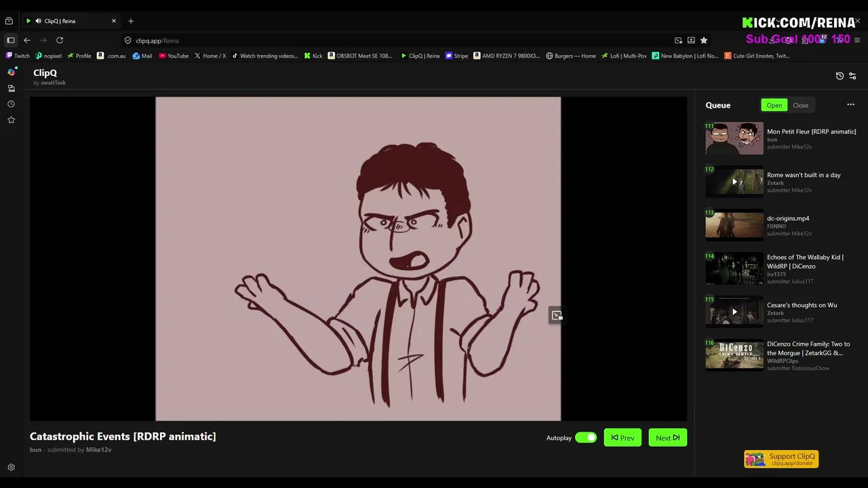Viewport: 868px width, 488px height.
Task: Open the AMD RYZEN 7 9800X3 bookmark
Action: coord(507,56)
